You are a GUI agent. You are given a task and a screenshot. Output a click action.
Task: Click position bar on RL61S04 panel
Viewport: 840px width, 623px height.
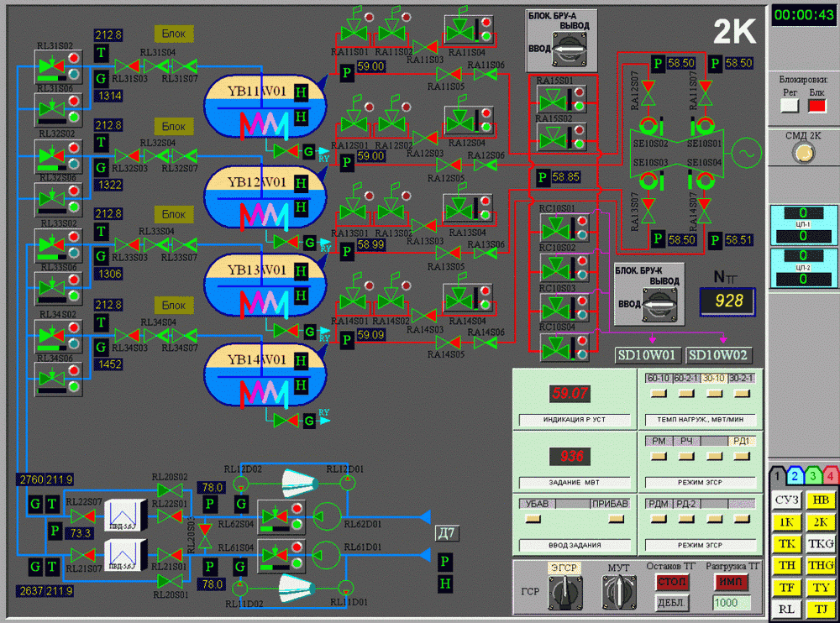pyautogui.click(x=274, y=568)
